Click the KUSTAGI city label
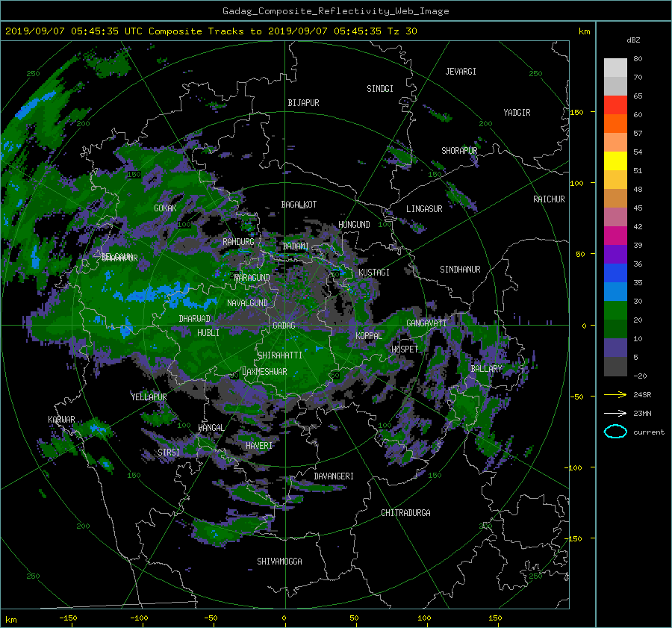Screen dimensions: 672x628 point(374,273)
